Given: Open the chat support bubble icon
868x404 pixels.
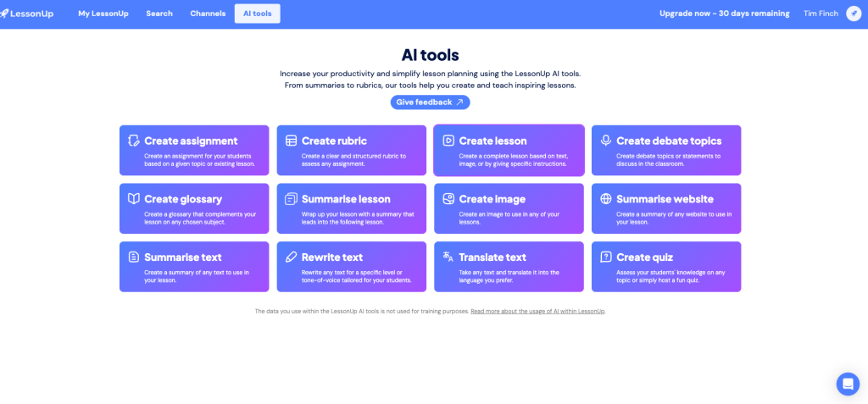Looking at the screenshot, I should [848, 384].
